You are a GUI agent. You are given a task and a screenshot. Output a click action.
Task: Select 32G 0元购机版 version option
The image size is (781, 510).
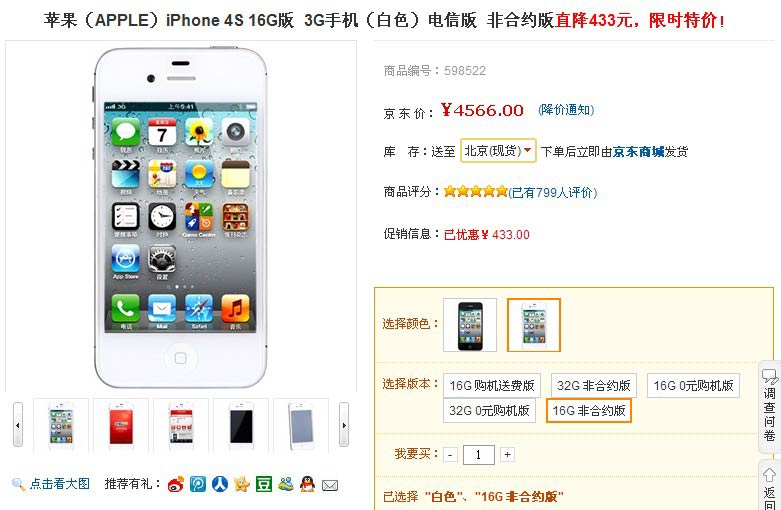(489, 410)
